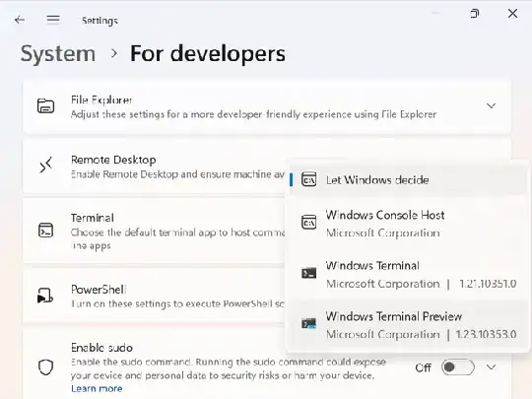Click the Settings window title
532x399 pixels.
(100, 21)
